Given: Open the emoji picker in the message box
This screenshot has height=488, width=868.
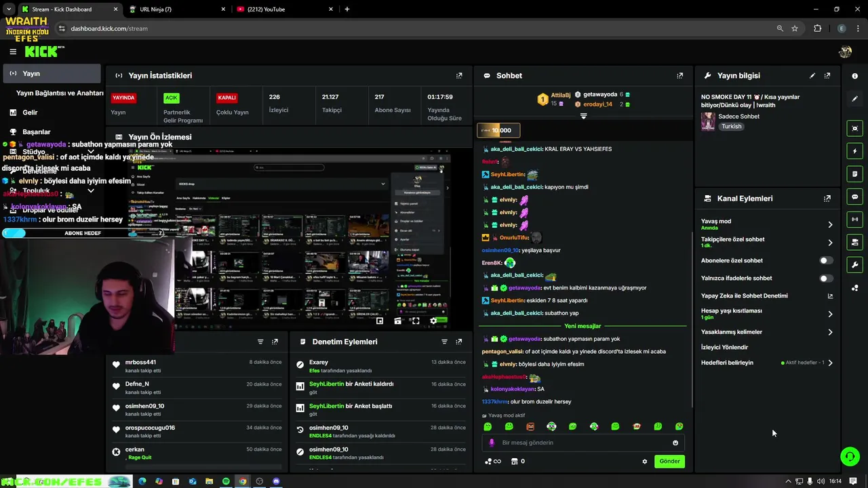Looking at the screenshot, I should [x=675, y=443].
